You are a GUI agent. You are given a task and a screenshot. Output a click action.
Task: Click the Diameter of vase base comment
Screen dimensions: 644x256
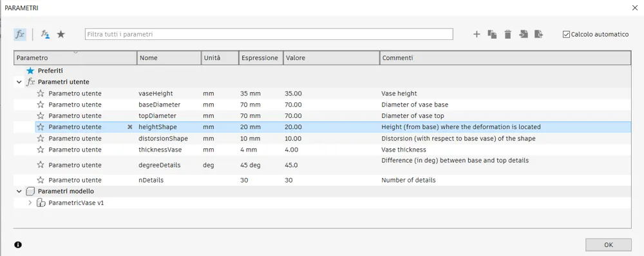415,104
